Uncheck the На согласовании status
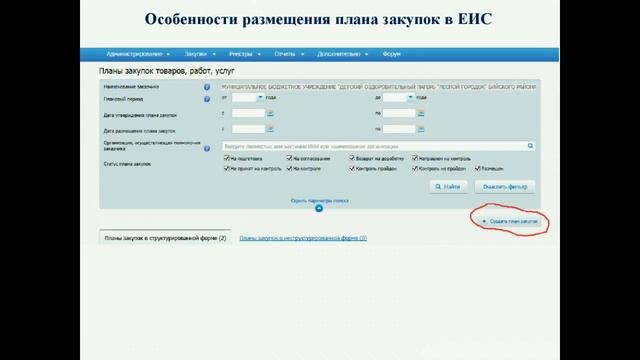This screenshot has height=360, width=640. pyautogui.click(x=289, y=158)
